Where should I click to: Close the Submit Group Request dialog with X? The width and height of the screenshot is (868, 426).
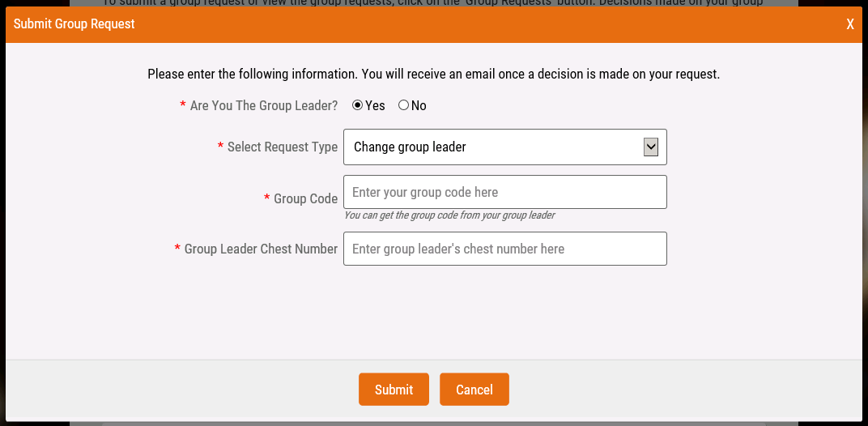(849, 24)
